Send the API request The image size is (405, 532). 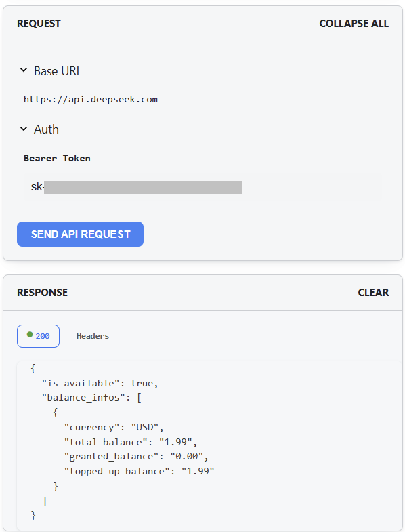tap(80, 234)
